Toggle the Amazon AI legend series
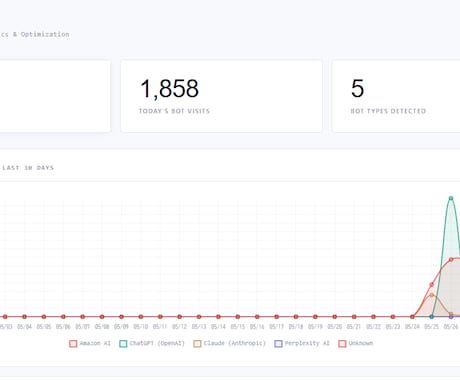This screenshot has height=380, width=460. (x=90, y=343)
